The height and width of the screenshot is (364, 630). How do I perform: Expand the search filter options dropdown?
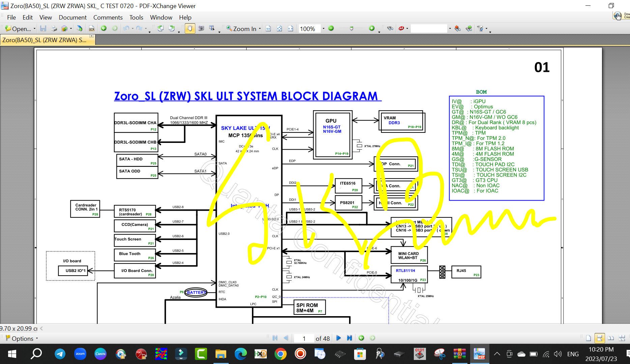(486, 29)
